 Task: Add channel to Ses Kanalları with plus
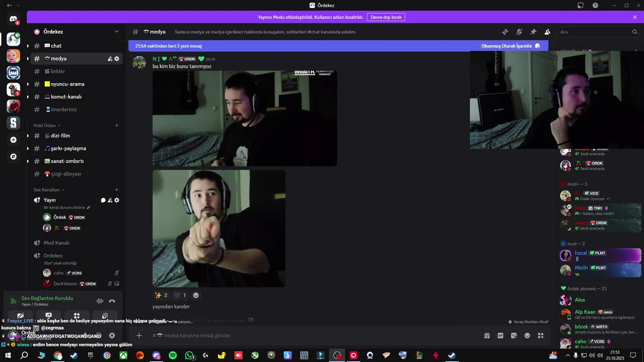click(117, 190)
